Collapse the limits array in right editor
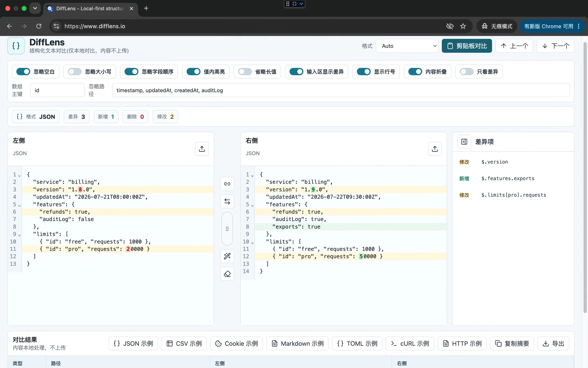This screenshot has height=368, width=588. pyautogui.click(x=252, y=243)
